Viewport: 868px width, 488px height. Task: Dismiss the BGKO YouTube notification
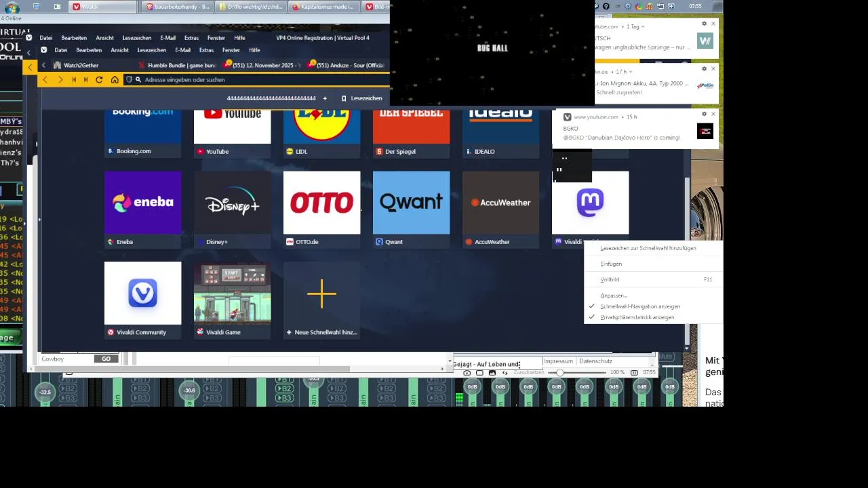pyautogui.click(x=713, y=114)
